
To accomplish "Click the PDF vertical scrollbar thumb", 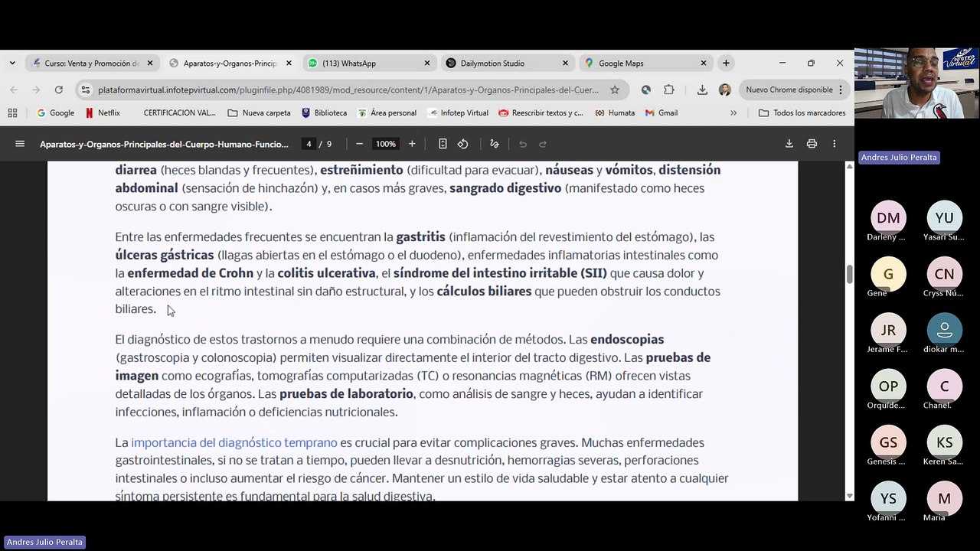I will coord(849,274).
